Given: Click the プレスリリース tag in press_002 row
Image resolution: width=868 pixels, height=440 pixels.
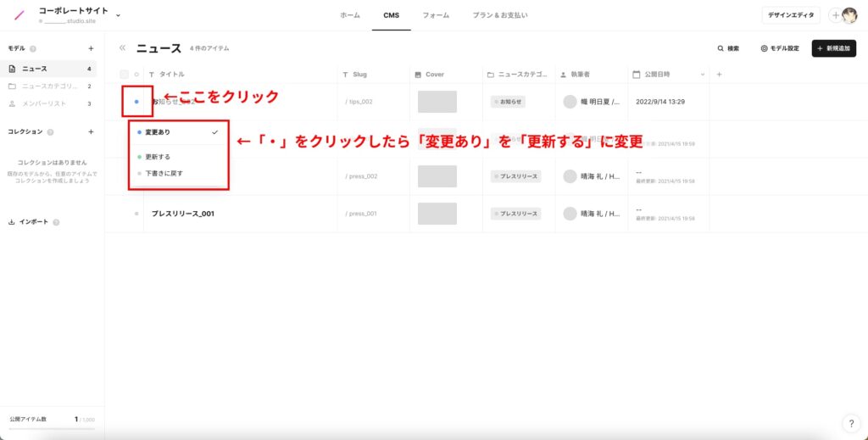Looking at the screenshot, I should 516,176.
